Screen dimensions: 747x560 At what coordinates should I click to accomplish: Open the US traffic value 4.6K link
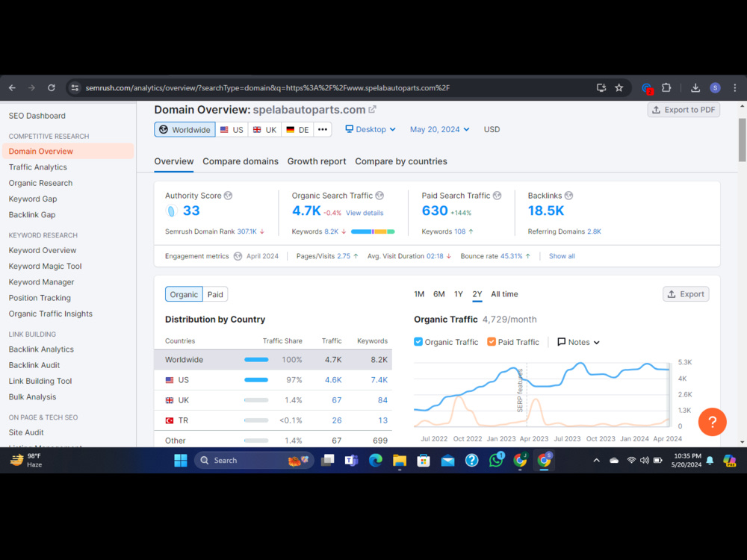click(333, 380)
